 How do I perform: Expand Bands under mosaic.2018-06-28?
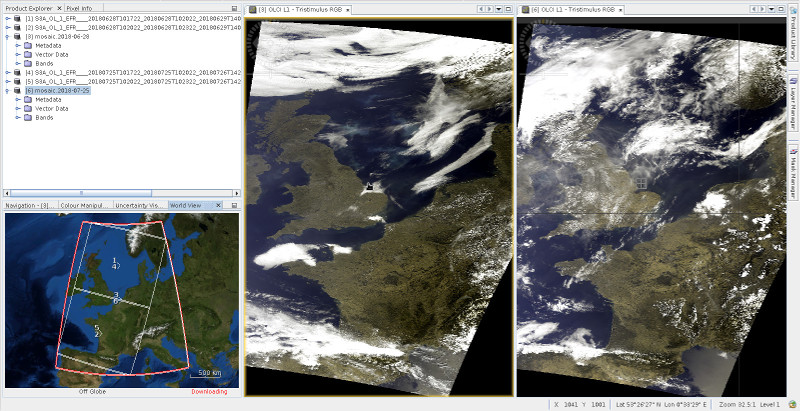18,63
